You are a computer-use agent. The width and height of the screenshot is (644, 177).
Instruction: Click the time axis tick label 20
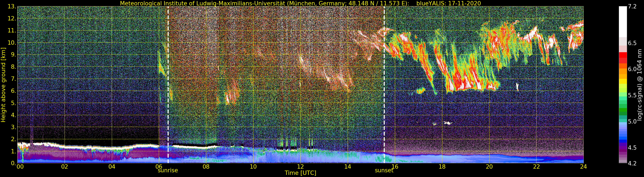pyautogui.click(x=489, y=167)
